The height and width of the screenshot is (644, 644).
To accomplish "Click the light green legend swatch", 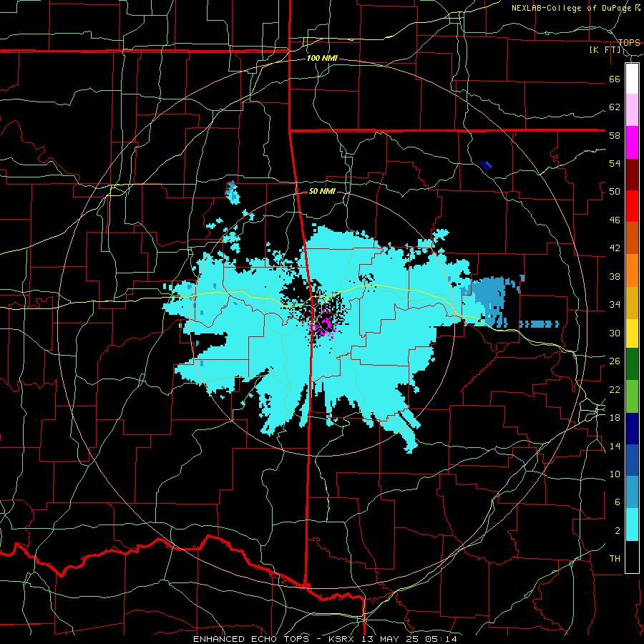I will pyautogui.click(x=632, y=396).
